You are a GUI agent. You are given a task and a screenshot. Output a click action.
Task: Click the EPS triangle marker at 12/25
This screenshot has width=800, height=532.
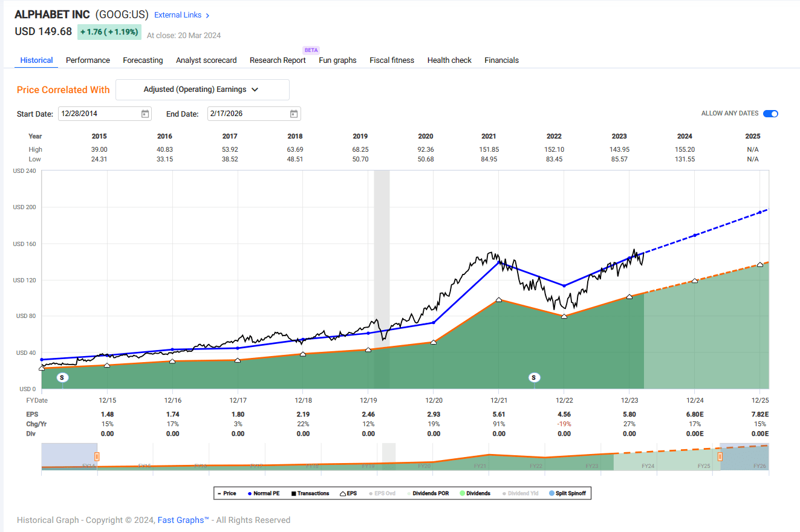pyautogui.click(x=760, y=265)
